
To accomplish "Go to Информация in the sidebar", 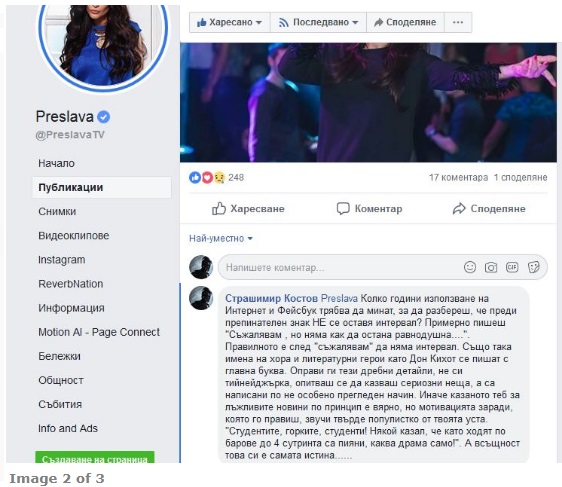I will tap(71, 308).
